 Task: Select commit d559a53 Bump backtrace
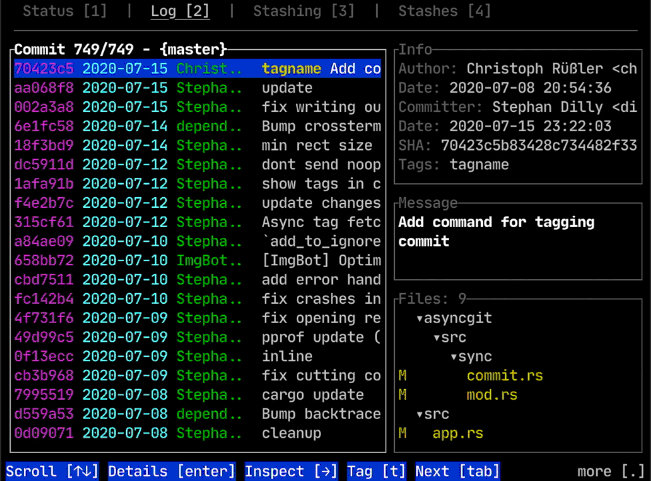(x=197, y=414)
